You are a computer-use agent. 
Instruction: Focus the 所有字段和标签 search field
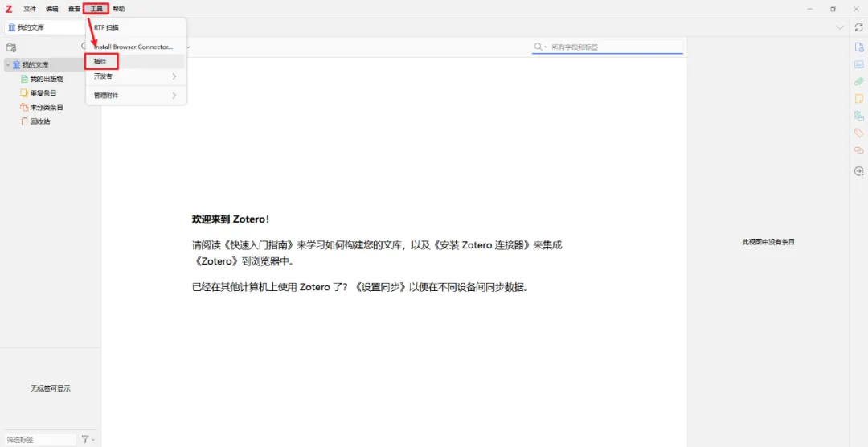point(616,47)
